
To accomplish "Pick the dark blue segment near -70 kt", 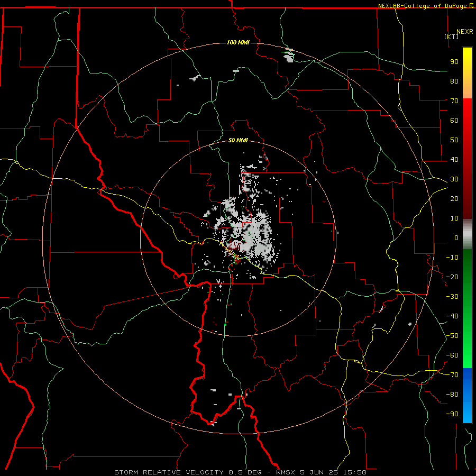I will pyautogui.click(x=467, y=375).
